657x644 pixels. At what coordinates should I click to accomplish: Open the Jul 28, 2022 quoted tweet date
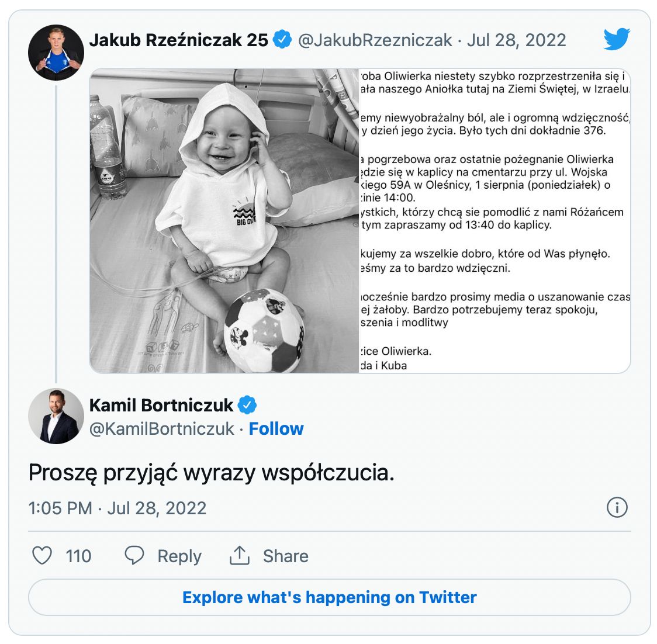[517, 40]
